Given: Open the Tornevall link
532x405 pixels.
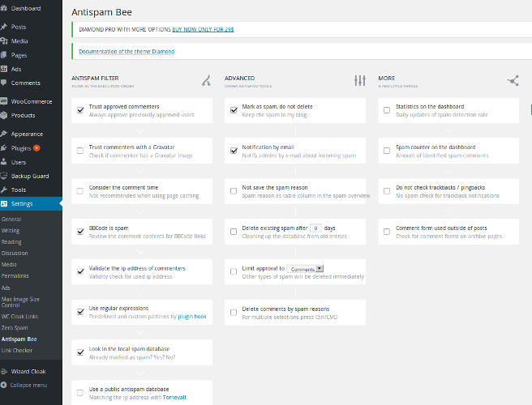Looking at the screenshot, I should tap(174, 397).
